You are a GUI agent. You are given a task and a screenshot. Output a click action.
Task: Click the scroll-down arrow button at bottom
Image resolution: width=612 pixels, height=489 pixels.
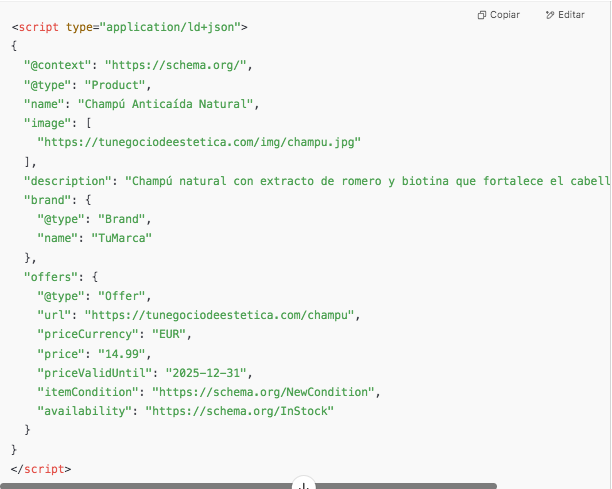tap(305, 484)
